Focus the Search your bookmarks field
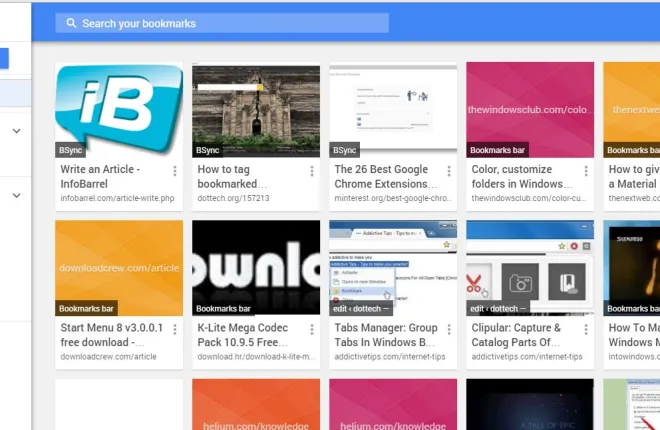Viewport: 660px width, 430px height. tap(222, 23)
